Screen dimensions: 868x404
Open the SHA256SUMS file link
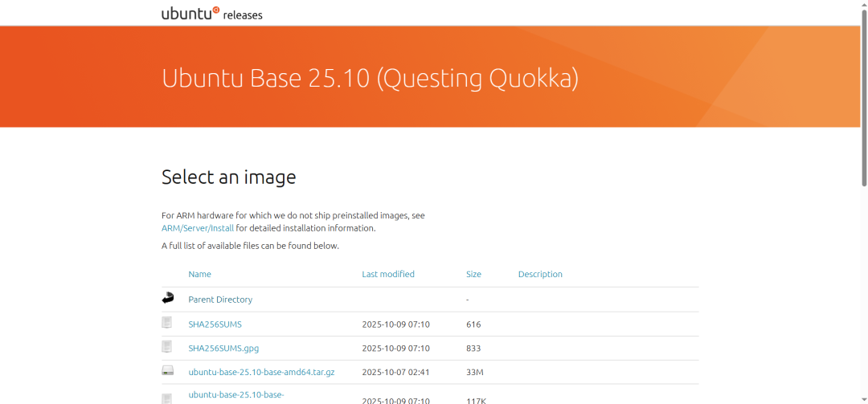(215, 324)
